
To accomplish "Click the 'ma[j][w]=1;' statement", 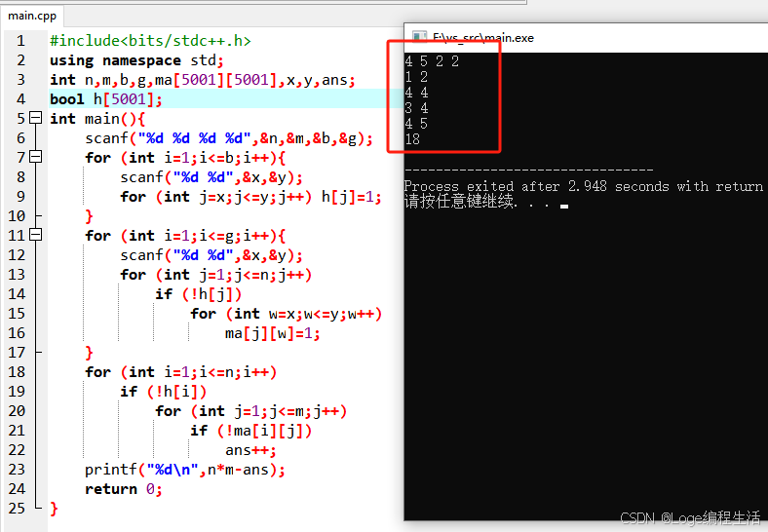I will (x=272, y=333).
